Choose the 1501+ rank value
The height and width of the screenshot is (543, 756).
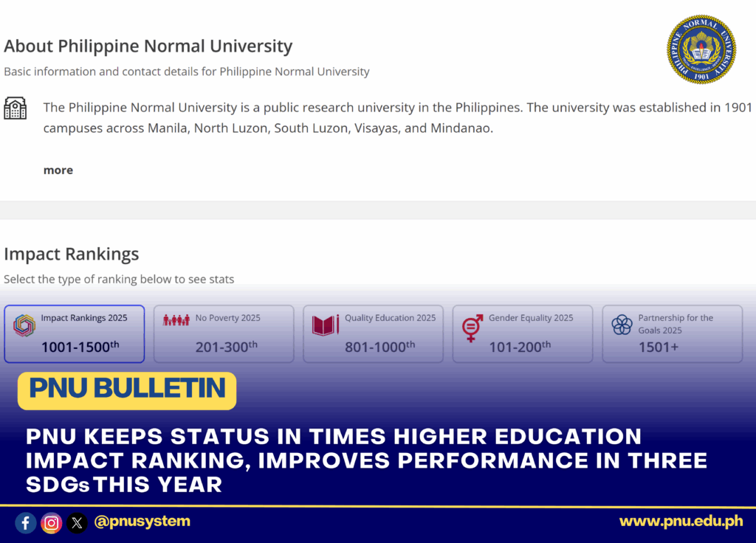tap(658, 347)
